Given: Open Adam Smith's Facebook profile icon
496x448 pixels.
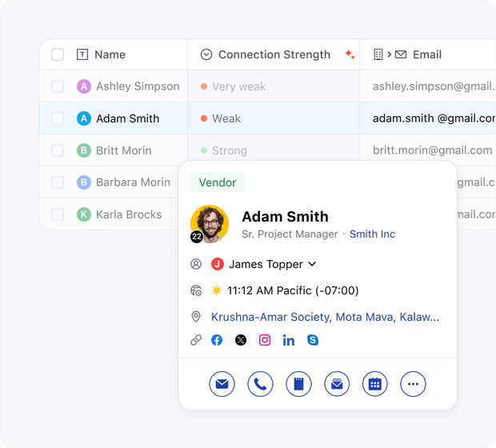Looking at the screenshot, I should pyautogui.click(x=217, y=340).
